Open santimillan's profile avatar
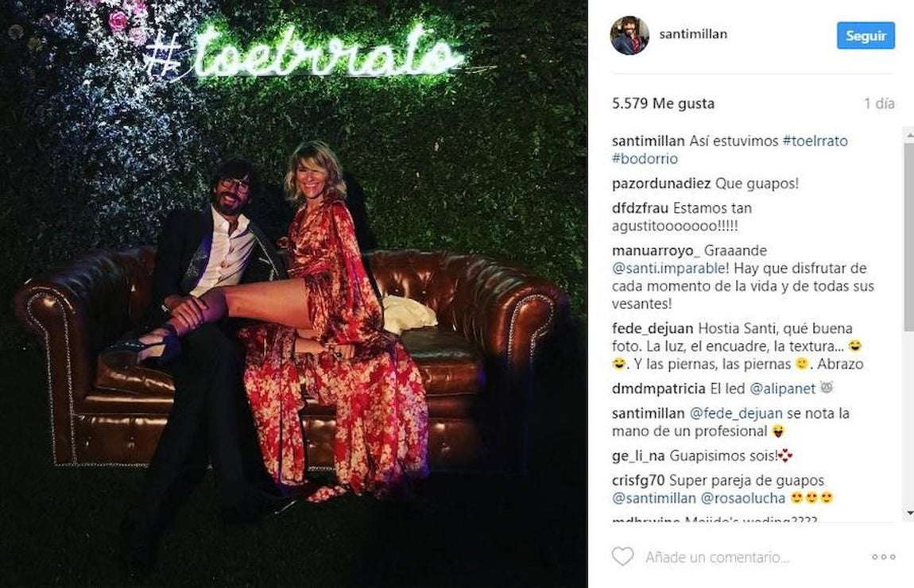Screen dimensions: 914x588 (x=629, y=36)
